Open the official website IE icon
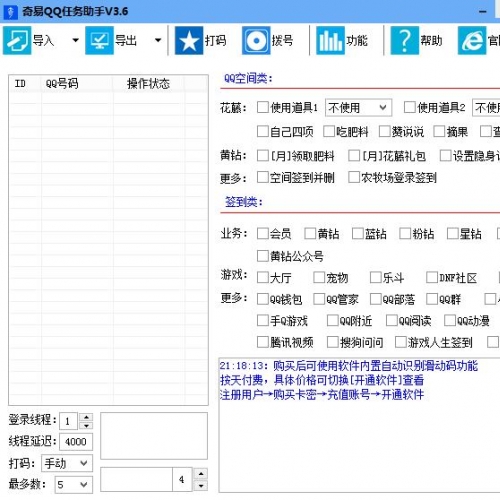This screenshot has width=500, height=500. [472, 41]
